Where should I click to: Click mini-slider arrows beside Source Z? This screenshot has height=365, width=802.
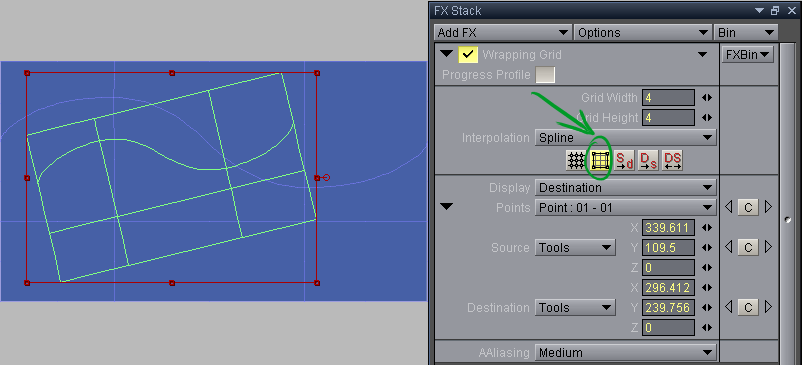707,267
